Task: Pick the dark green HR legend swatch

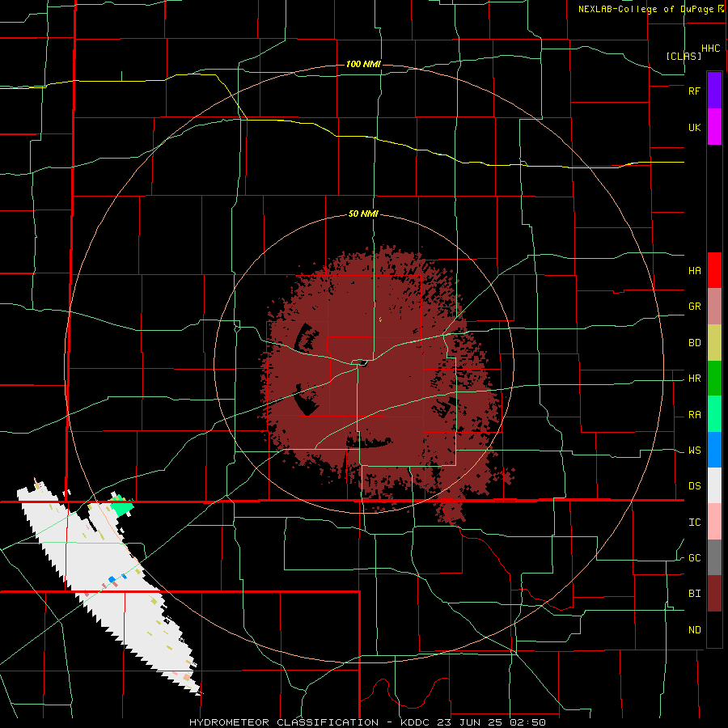Action: pyautogui.click(x=714, y=379)
